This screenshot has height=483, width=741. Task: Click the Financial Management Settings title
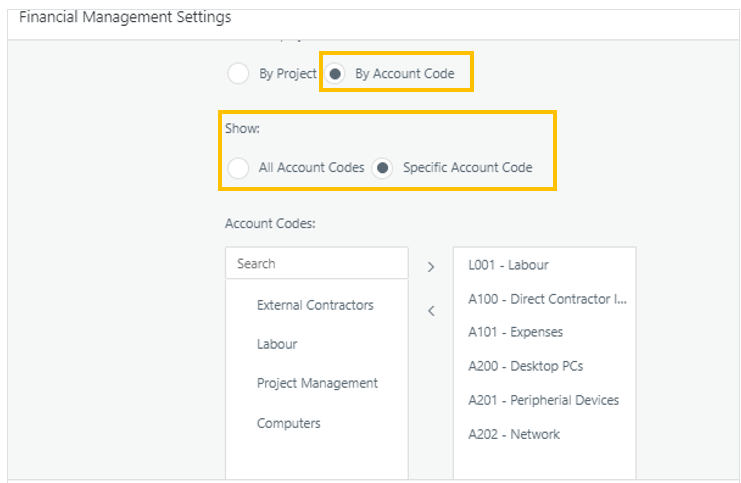125,18
